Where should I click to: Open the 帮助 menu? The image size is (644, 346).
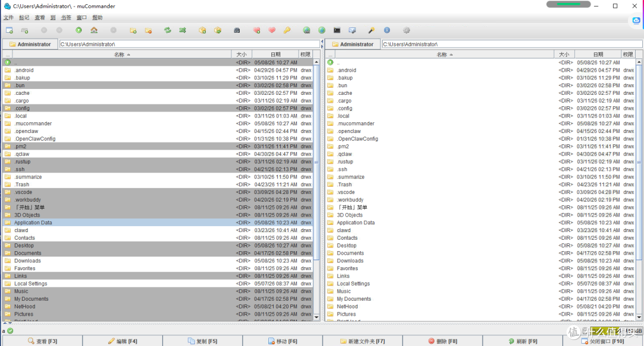[97, 18]
